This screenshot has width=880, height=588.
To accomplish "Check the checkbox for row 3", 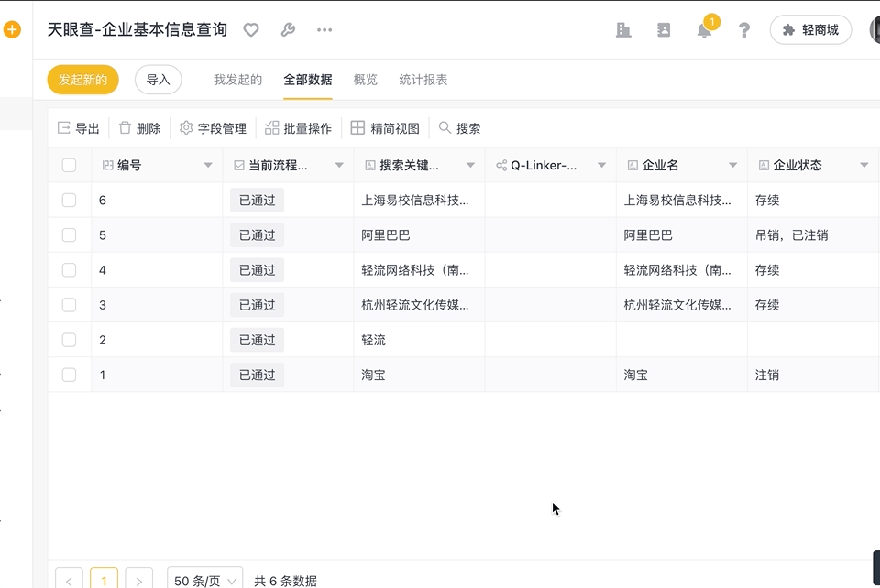I will point(69,305).
